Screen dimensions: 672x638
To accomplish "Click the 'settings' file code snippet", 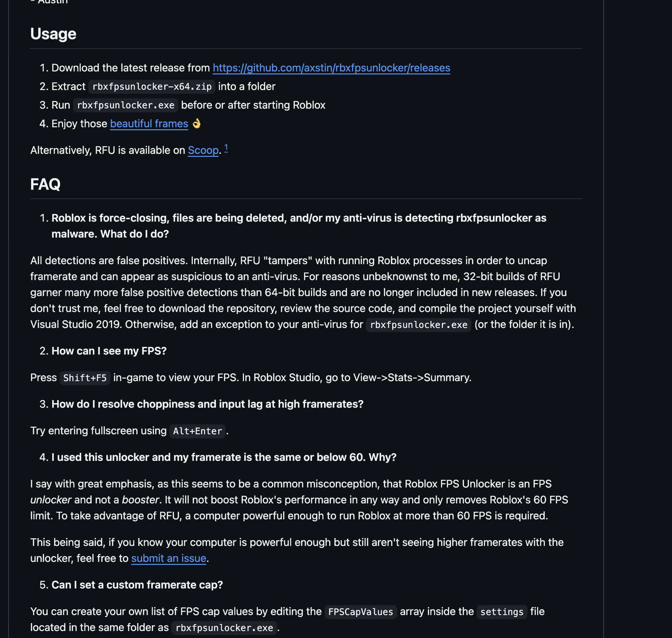I will point(502,612).
